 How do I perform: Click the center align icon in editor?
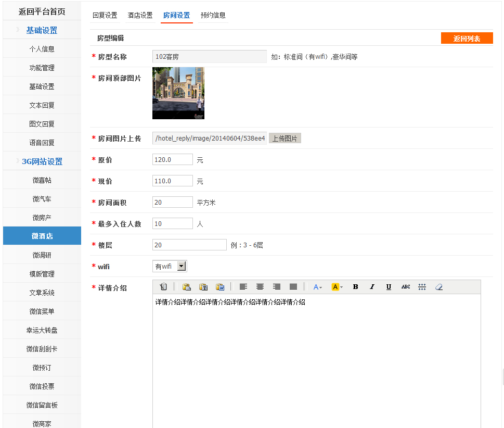pyautogui.click(x=260, y=287)
